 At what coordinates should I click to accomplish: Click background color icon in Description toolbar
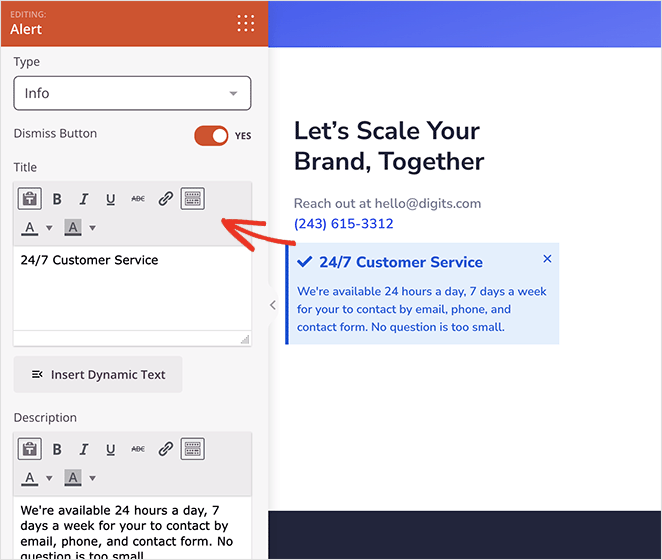tap(73, 478)
